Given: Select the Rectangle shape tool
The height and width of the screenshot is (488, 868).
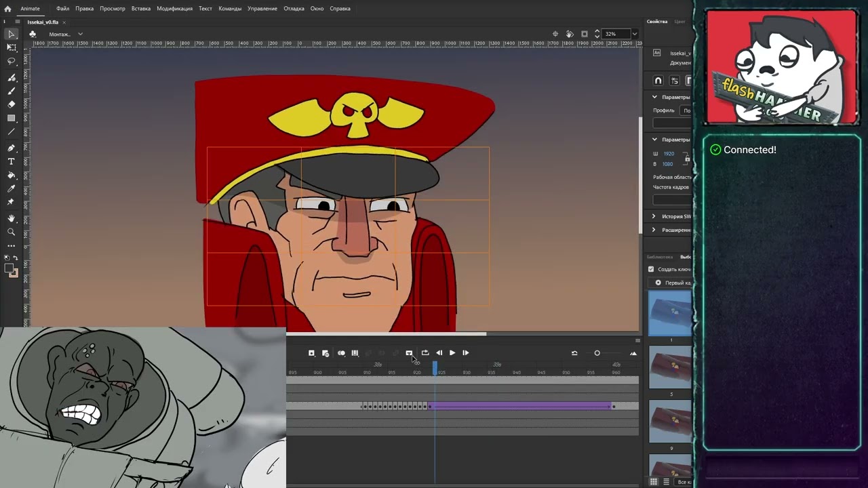Looking at the screenshot, I should point(11,118).
